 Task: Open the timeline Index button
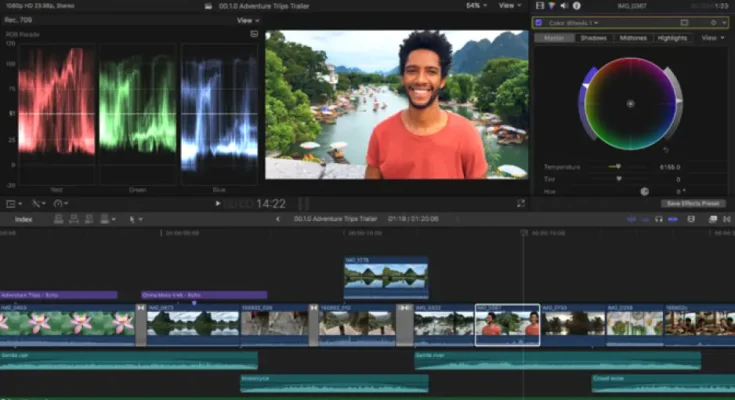click(23, 219)
